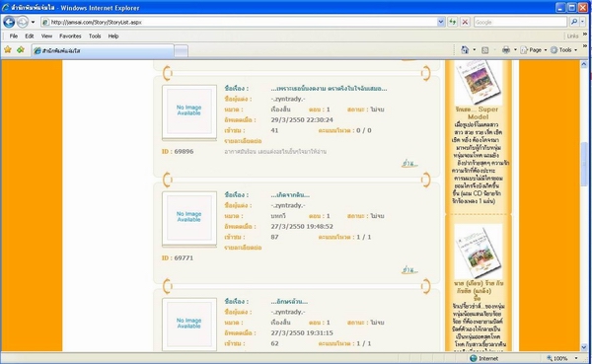Screen dimensions: 592x364
Task: Click the 'ID : 69771' text
Action: tap(178, 257)
